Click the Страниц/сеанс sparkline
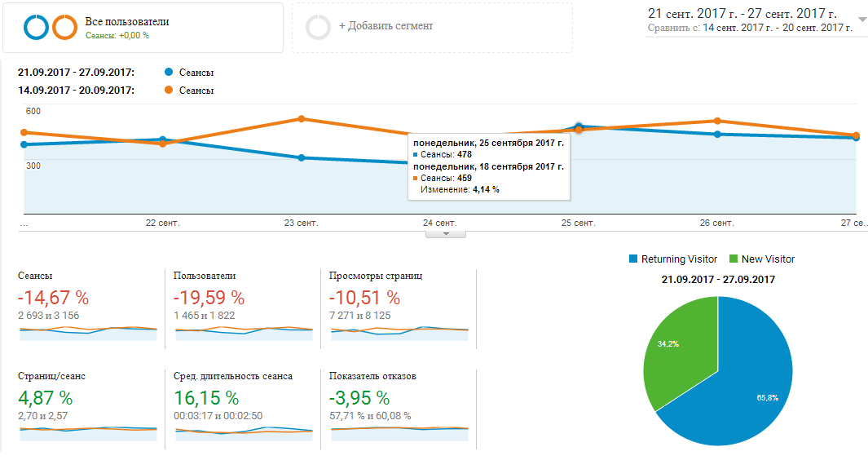868x469 pixels. point(89,433)
